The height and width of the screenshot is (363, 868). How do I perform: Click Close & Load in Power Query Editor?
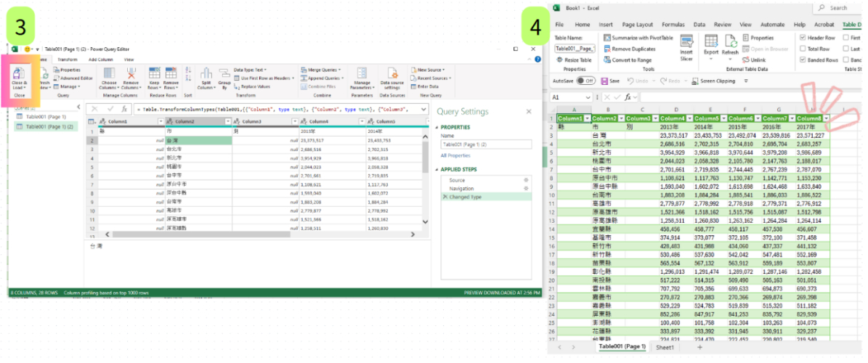[x=20, y=78]
